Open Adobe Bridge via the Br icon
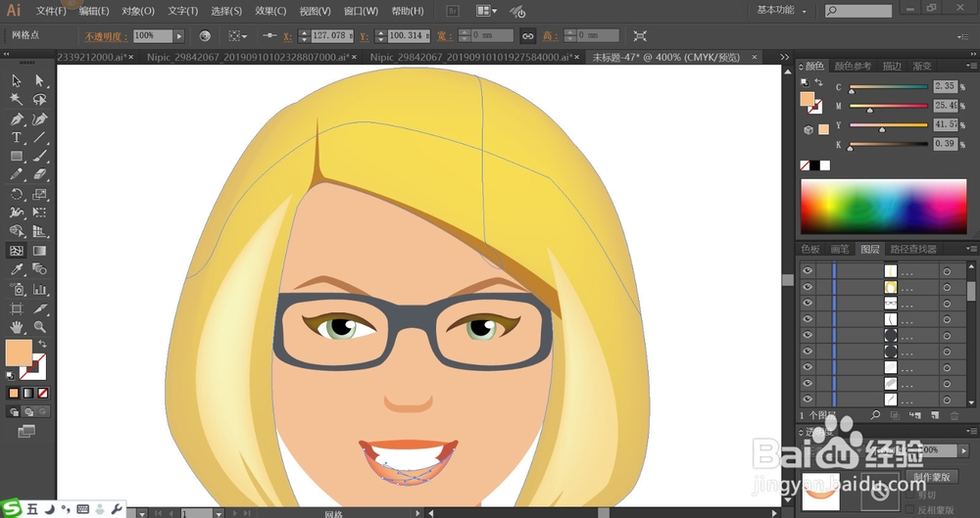The width and height of the screenshot is (980, 518). [x=453, y=11]
